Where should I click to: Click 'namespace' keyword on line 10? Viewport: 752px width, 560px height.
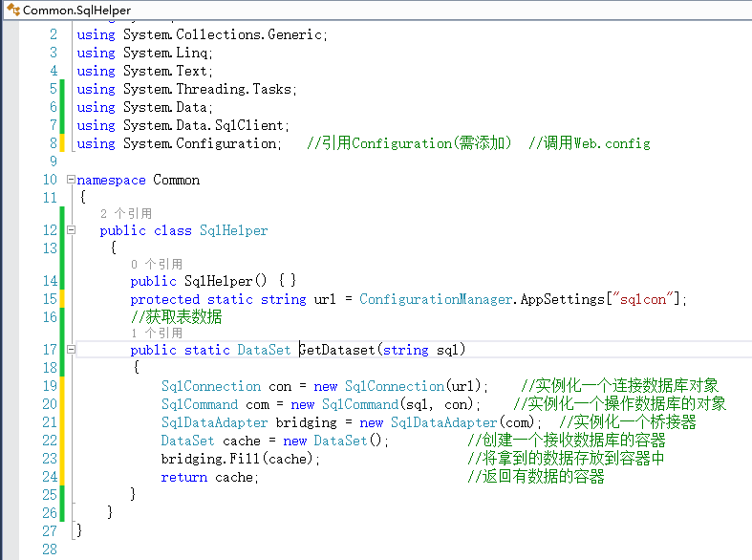(x=111, y=181)
